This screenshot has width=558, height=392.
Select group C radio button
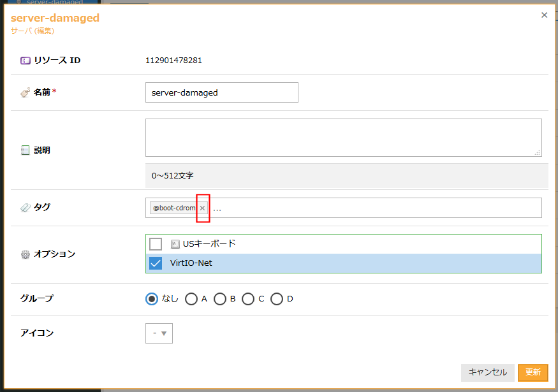pos(248,299)
